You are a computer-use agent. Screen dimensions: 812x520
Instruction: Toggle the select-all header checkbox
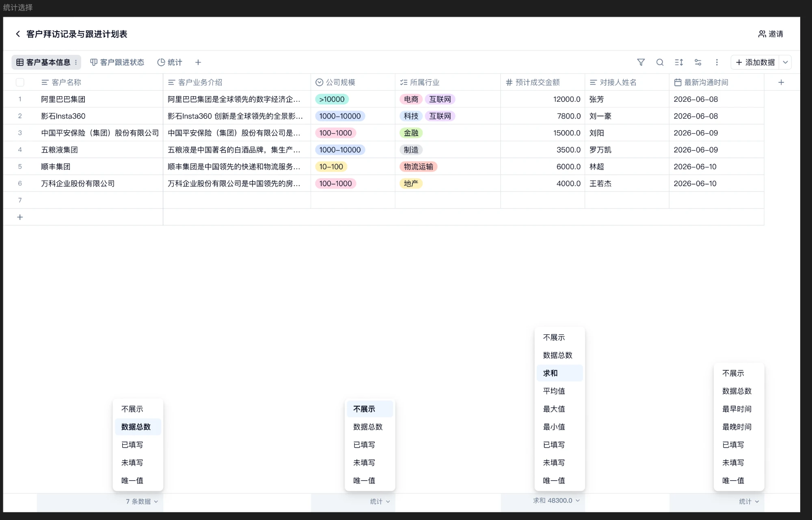(20, 82)
